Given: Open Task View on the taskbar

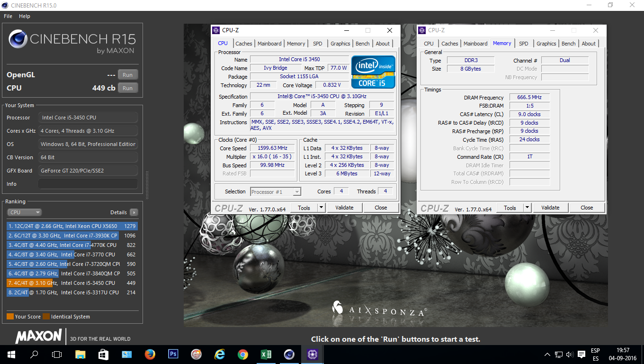Looking at the screenshot, I should [57, 355].
